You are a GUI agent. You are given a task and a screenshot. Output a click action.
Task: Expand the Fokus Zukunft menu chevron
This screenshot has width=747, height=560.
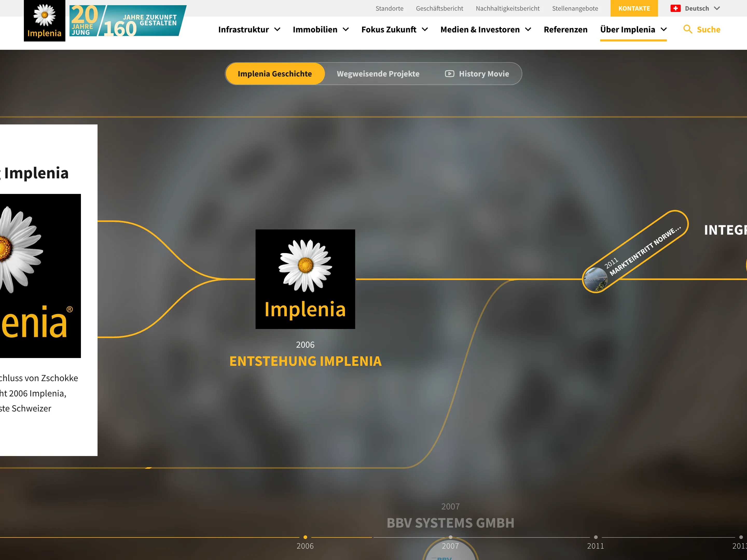coord(425,30)
